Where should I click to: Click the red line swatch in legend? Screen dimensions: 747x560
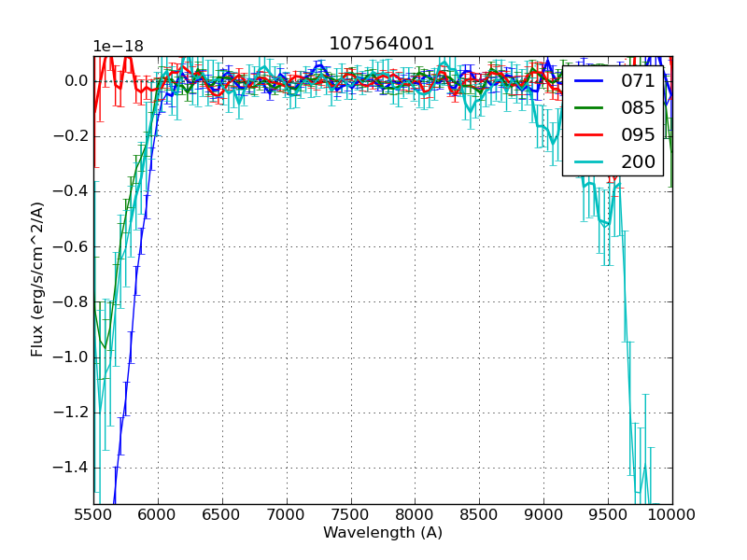[x=590, y=135]
